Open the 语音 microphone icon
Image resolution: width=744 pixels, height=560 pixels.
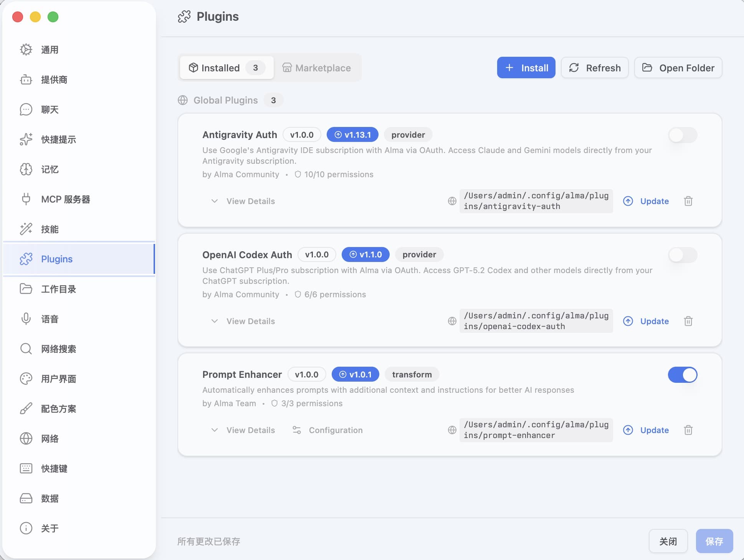26,319
